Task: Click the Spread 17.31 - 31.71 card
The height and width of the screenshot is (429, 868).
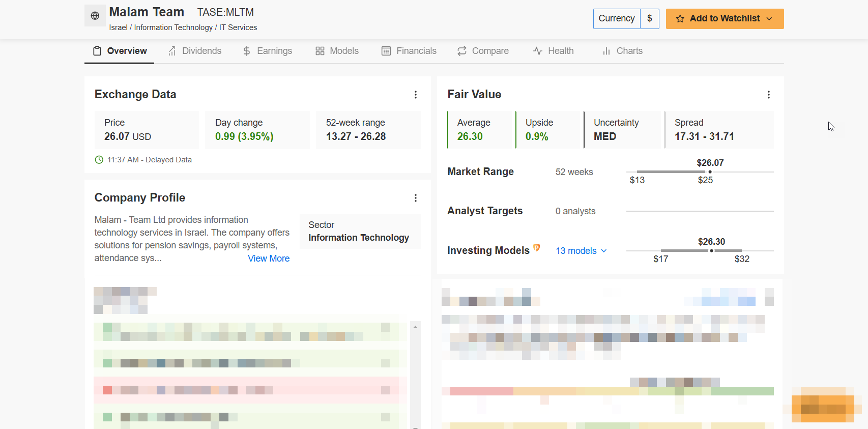Action: click(x=719, y=130)
